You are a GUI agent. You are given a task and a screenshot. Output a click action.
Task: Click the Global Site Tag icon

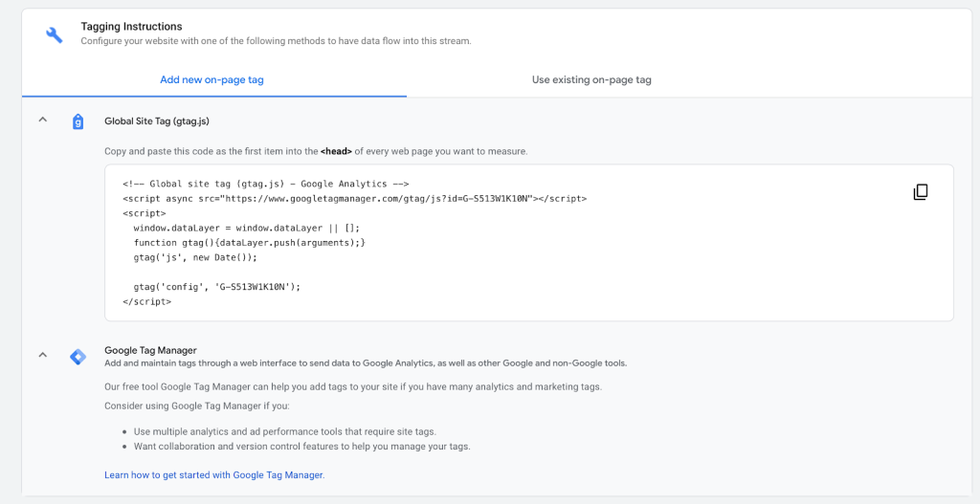tap(78, 121)
